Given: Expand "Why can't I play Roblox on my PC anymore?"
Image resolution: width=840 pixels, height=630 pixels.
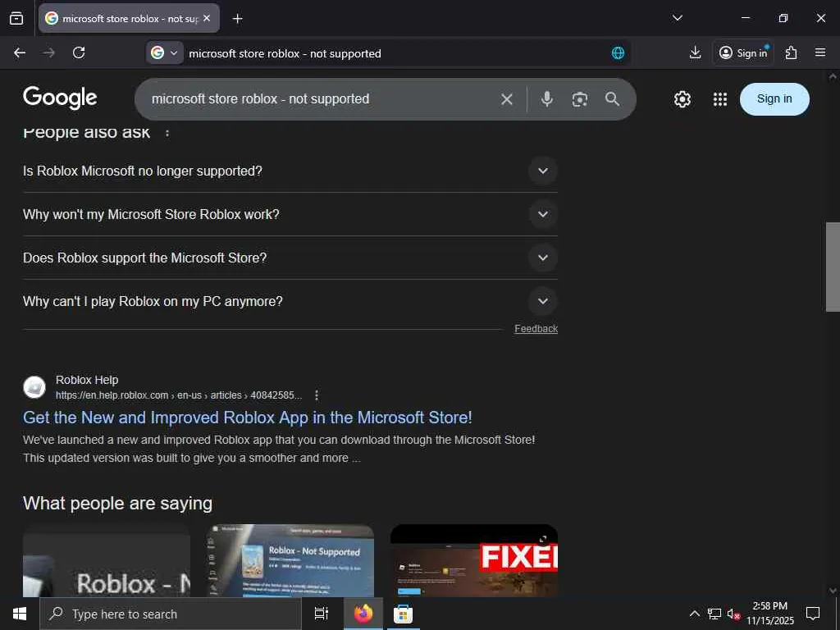Looking at the screenshot, I should click(x=290, y=301).
